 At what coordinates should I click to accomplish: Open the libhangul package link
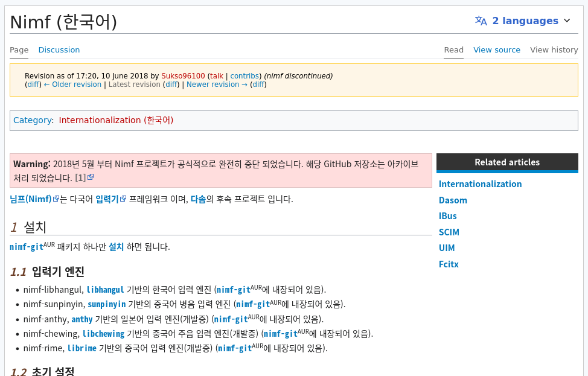105,290
